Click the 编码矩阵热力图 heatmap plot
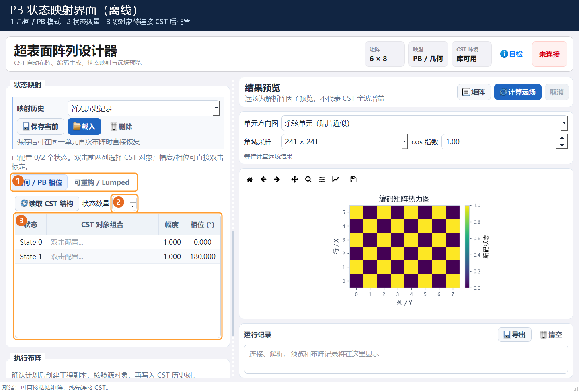The width and height of the screenshot is (579, 392). [x=404, y=247]
